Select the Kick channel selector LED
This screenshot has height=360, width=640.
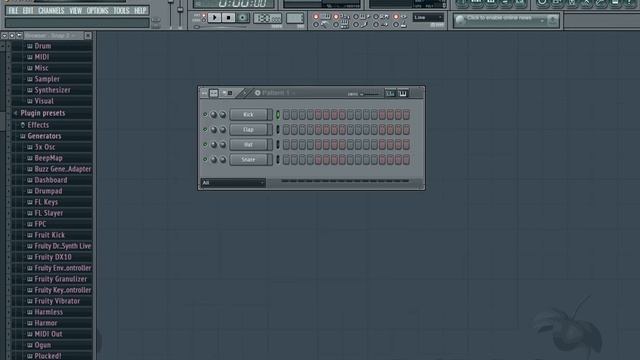(278, 115)
